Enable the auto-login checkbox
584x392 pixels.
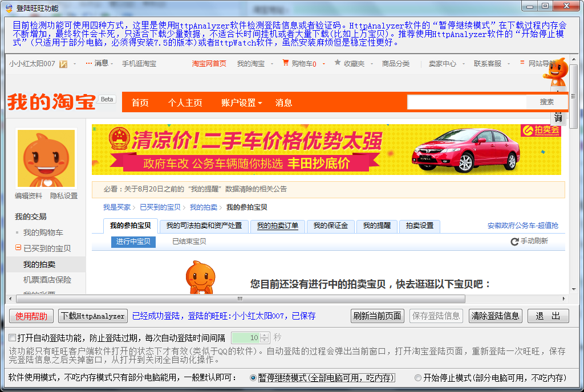click(13, 337)
